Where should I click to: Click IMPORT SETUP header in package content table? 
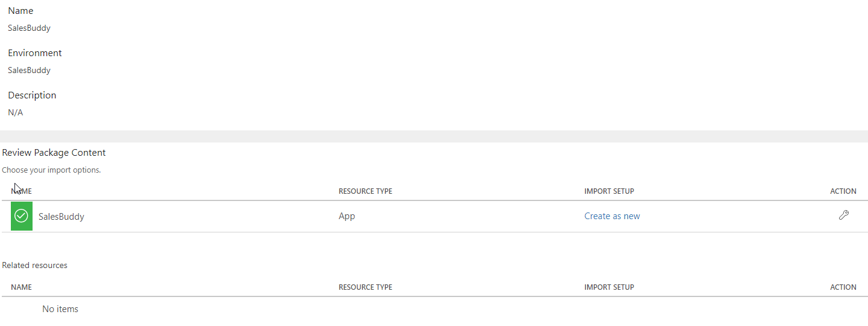[x=609, y=191]
